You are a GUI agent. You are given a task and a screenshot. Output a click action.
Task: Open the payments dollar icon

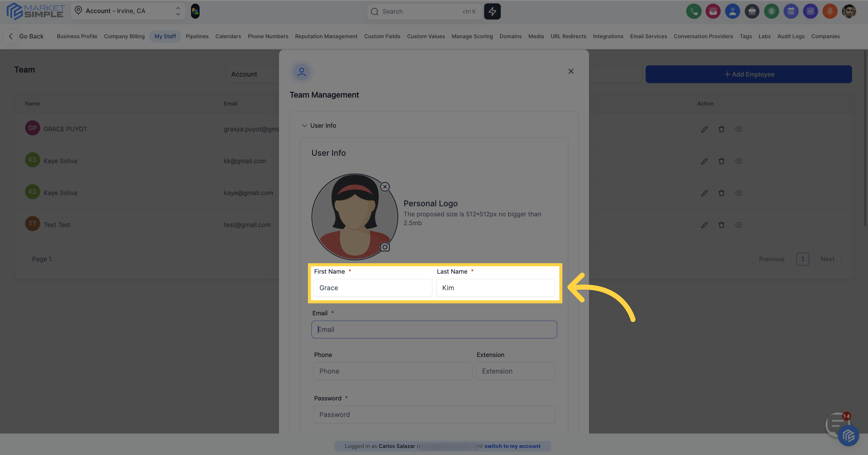[x=772, y=11]
